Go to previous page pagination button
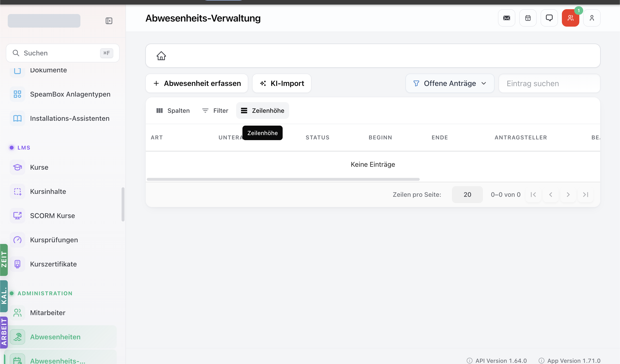620x364 pixels. click(x=551, y=195)
